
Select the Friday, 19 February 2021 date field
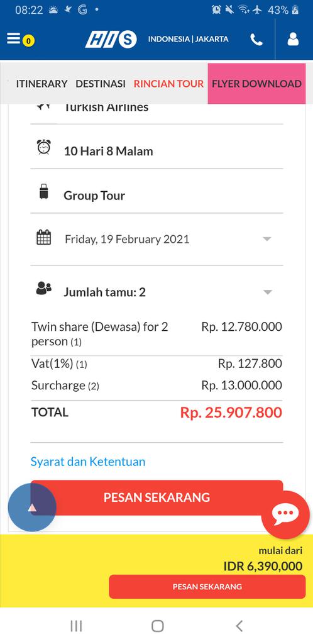click(156, 239)
